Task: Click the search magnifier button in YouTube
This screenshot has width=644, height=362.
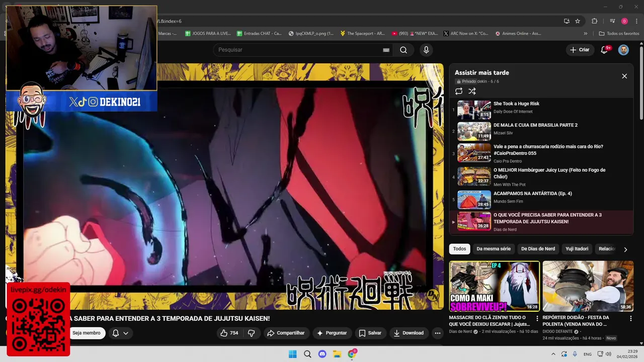Action: click(404, 50)
